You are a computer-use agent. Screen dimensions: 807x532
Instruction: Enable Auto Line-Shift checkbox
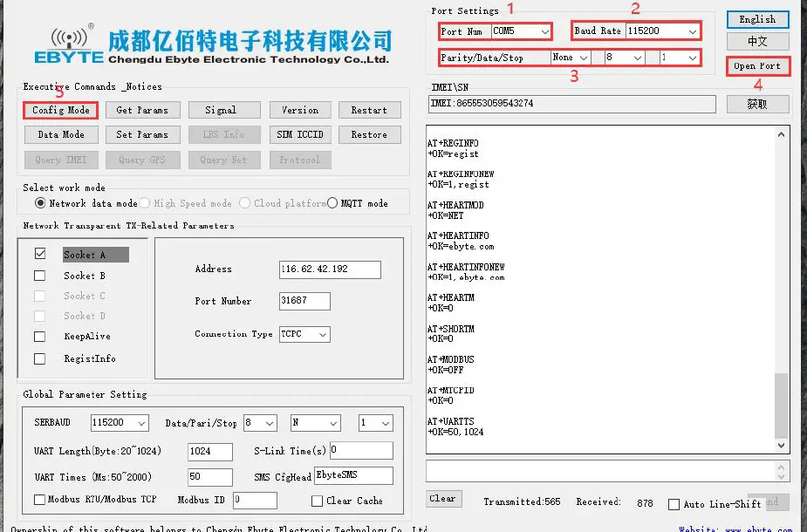(674, 505)
